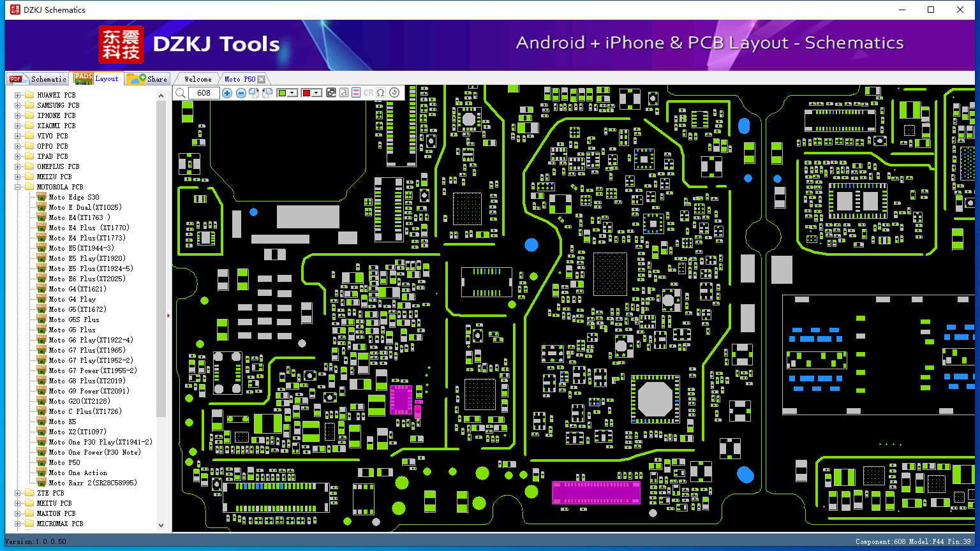Viewport: 980px width, 551px height.
Task: Open the Share tab
Action: point(147,79)
